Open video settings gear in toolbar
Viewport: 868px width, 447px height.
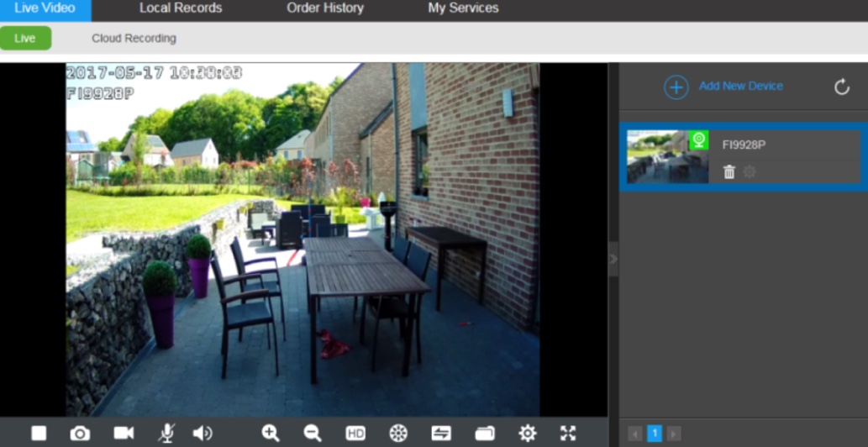[527, 433]
